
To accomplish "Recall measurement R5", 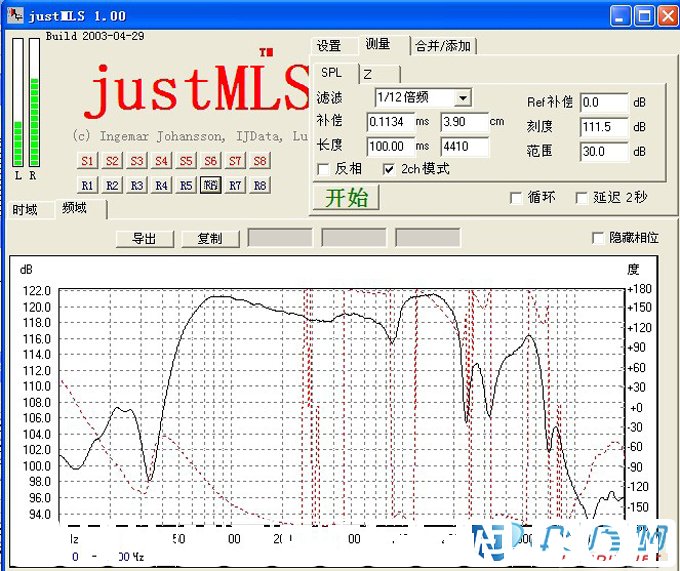I will pyautogui.click(x=186, y=186).
